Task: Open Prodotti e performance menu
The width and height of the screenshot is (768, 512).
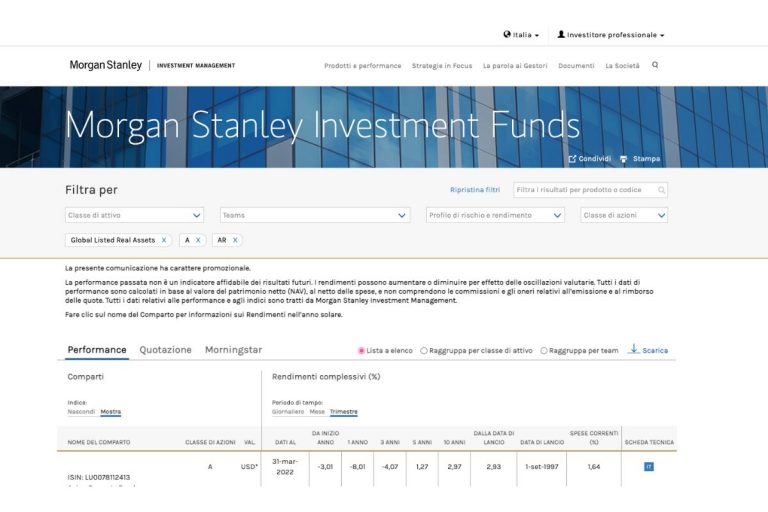Action: click(x=362, y=66)
